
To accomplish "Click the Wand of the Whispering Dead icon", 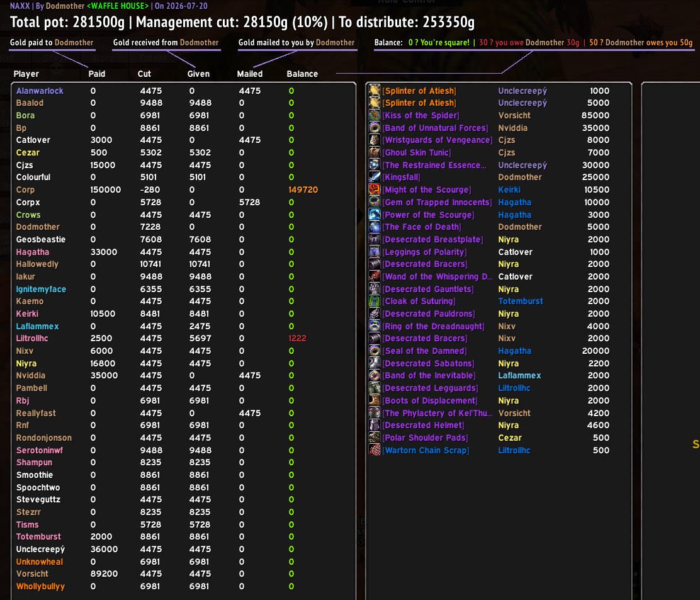I will pos(374,276).
